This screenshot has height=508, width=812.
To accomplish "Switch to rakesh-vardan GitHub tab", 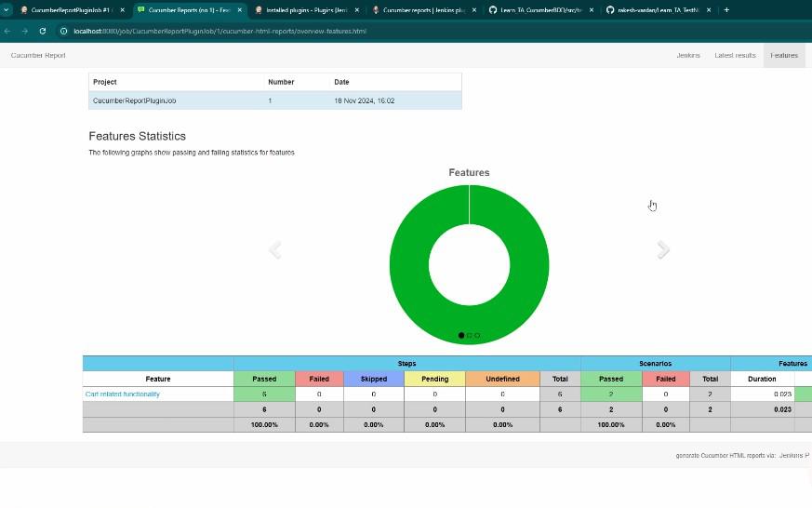I will [657, 10].
